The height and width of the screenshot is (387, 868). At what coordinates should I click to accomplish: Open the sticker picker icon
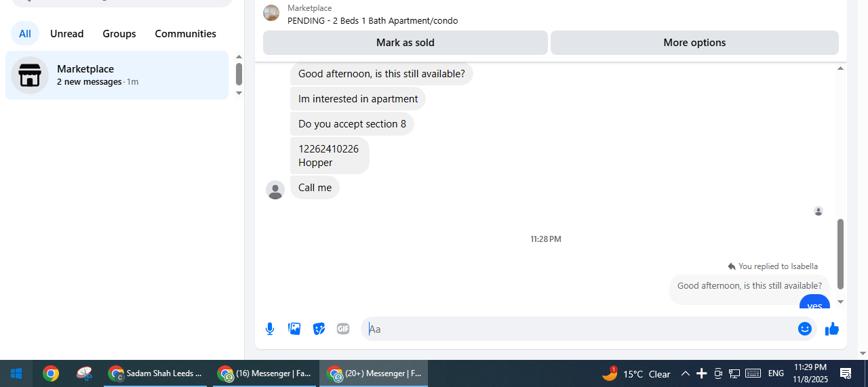pos(319,329)
